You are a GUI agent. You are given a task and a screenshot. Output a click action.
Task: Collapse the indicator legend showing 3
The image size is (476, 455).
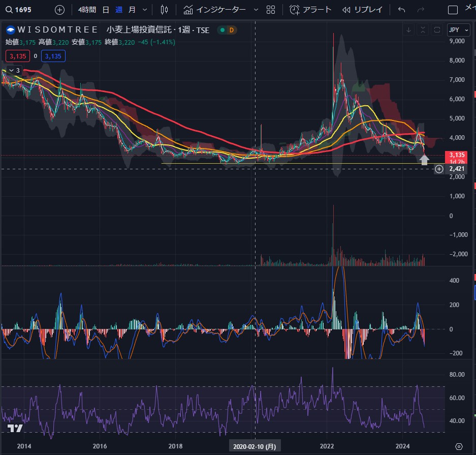pos(14,71)
